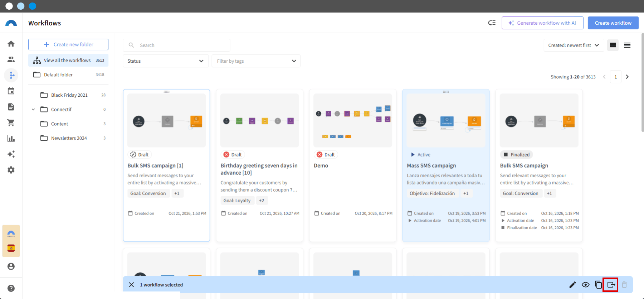Open the Mass SMS campaign thumbnail

pyautogui.click(x=446, y=120)
